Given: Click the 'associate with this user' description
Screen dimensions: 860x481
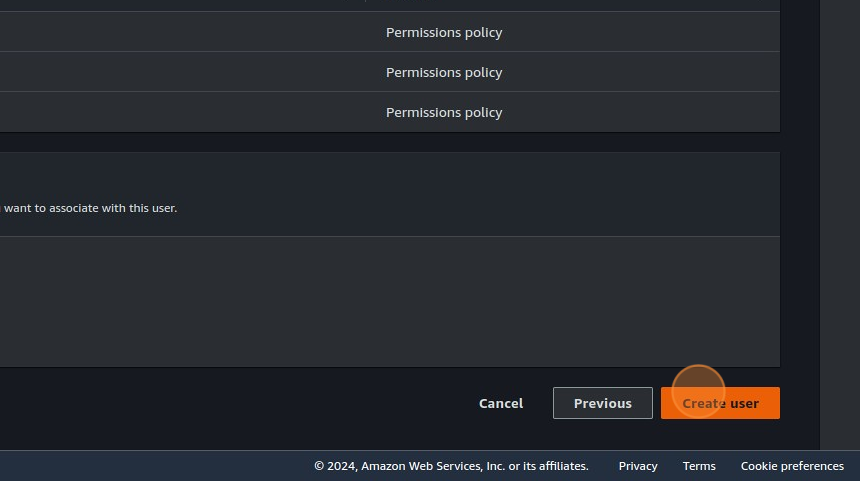Looking at the screenshot, I should (90, 208).
